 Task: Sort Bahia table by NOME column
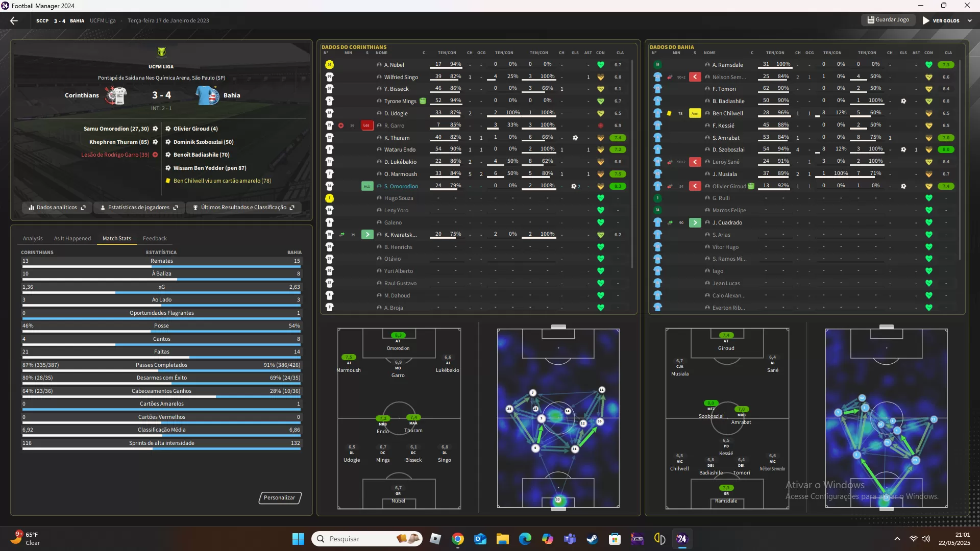(x=709, y=53)
